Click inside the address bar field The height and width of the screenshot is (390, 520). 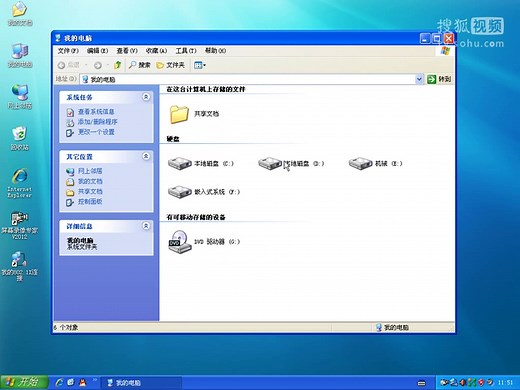tap(248, 79)
